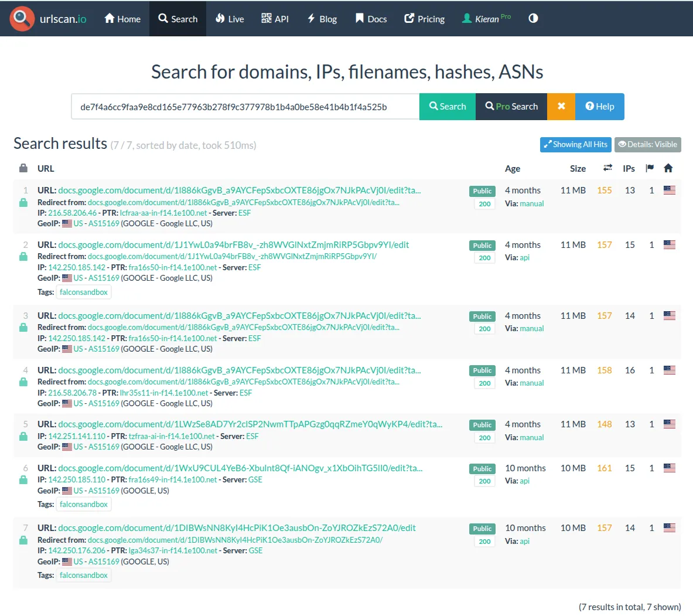Click the green lock icon of result 4
This screenshot has width=693, height=616.
(x=23, y=382)
